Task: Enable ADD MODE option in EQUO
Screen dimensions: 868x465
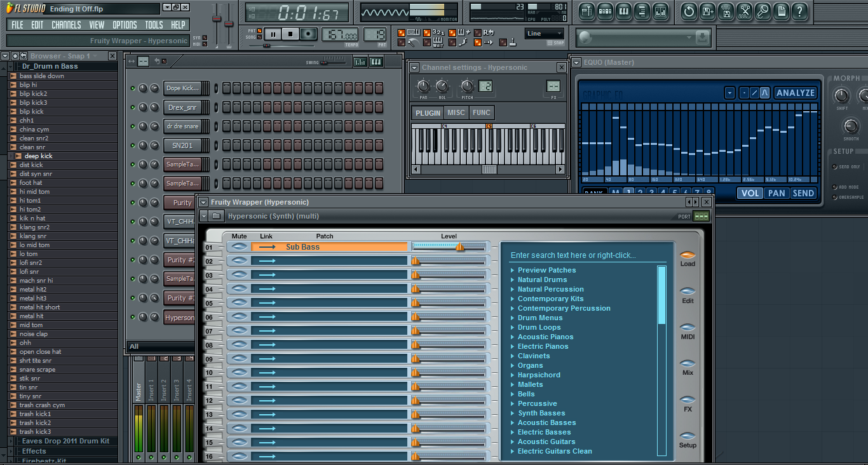Action: coord(835,187)
